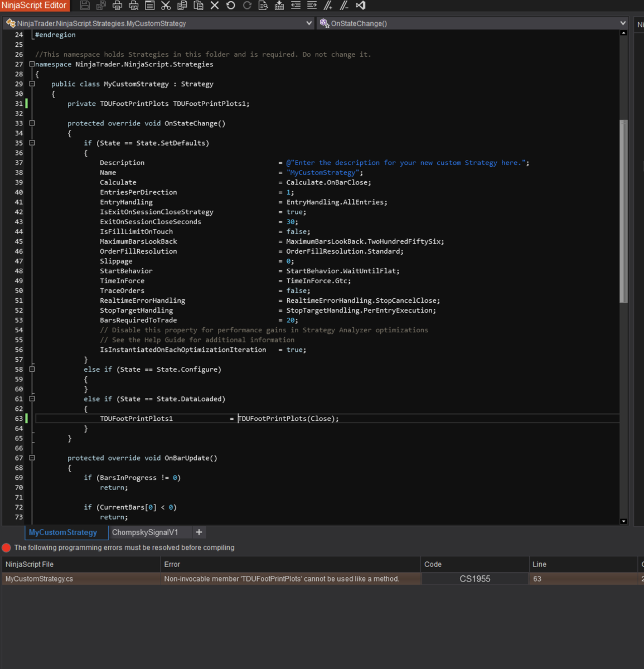Click the errors must be resolved message
Image resolution: width=644 pixels, height=669 pixels.
pyautogui.click(x=124, y=548)
